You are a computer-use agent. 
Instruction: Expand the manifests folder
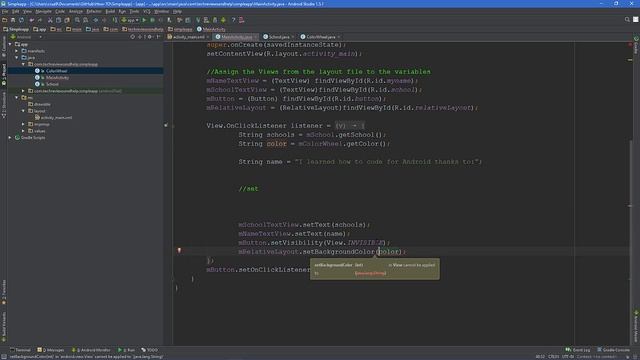[x=17, y=51]
